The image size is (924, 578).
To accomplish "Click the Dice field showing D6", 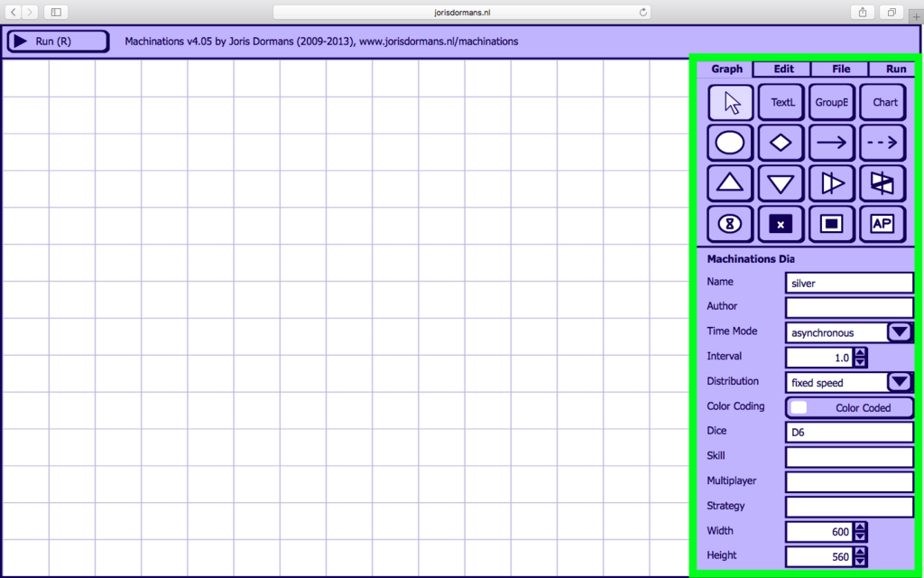I will click(x=850, y=433).
